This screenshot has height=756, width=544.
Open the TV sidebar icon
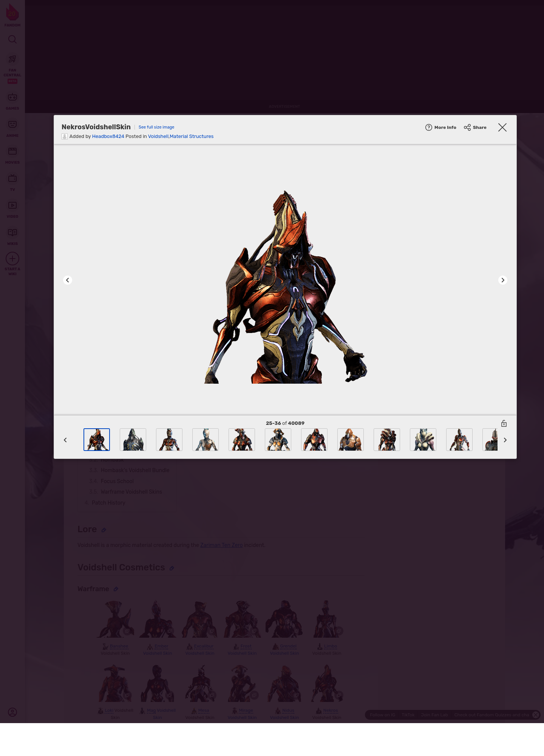point(12,178)
